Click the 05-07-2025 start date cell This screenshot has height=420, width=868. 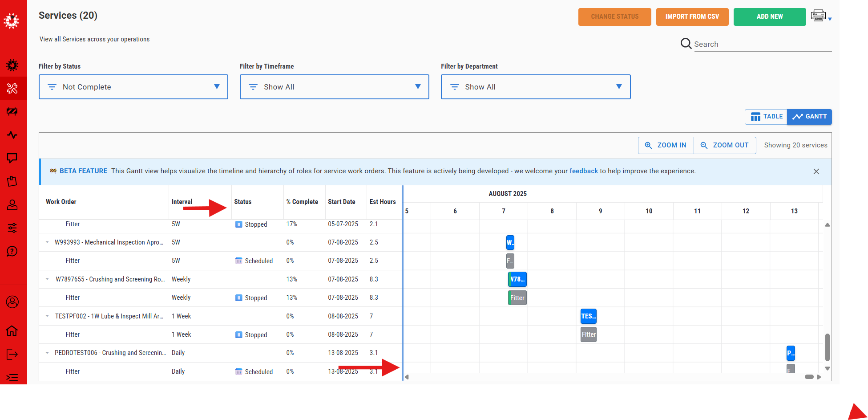343,224
